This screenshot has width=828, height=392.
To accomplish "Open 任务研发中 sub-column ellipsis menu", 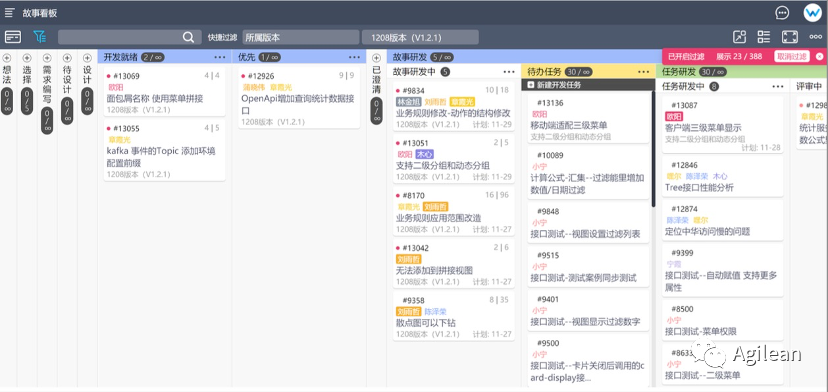I will [x=778, y=86].
